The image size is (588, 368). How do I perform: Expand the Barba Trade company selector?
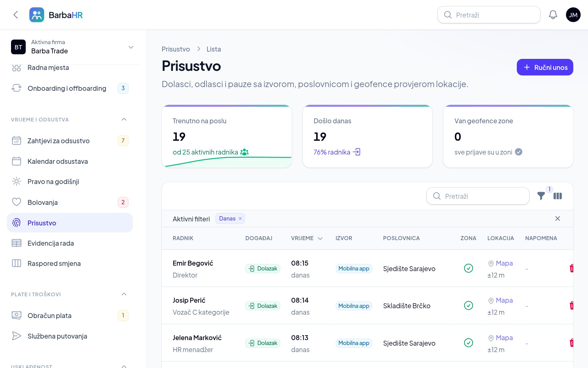[73, 47]
